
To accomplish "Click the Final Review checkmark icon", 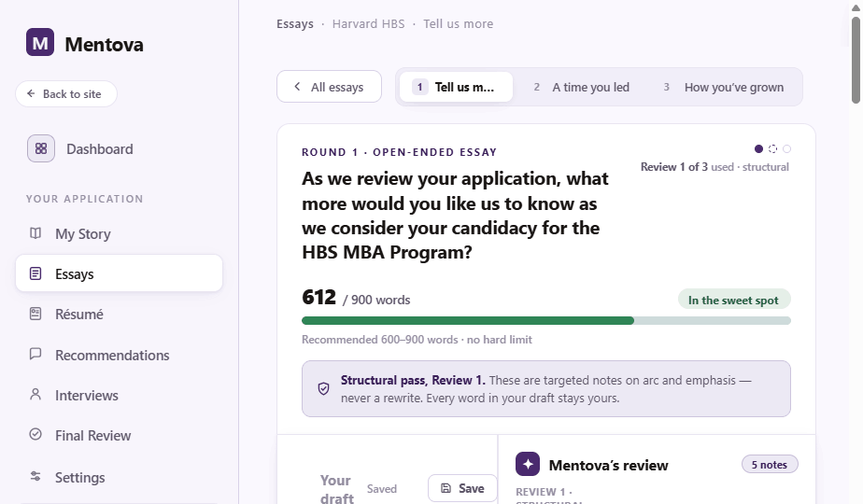I will click(35, 435).
